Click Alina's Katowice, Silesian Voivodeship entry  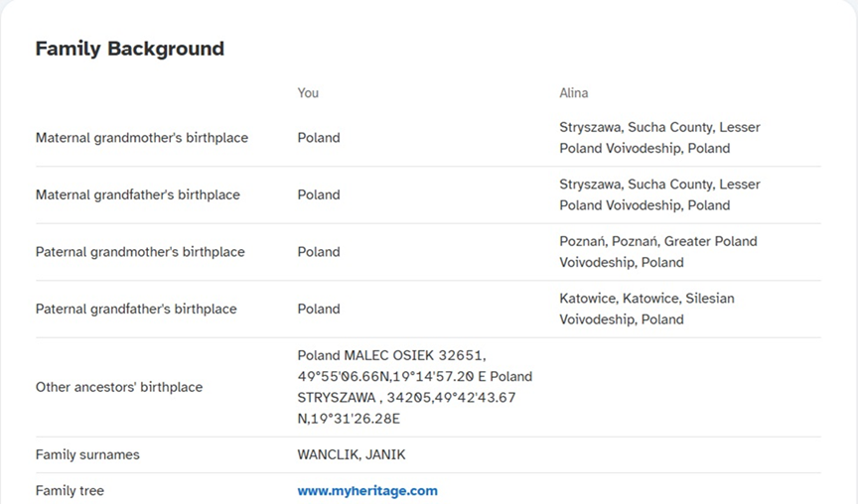(x=646, y=309)
